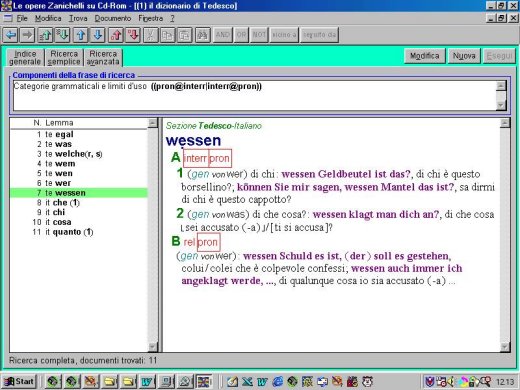This screenshot has height=390, width=520.
Task: Click the AND operator toolbar button
Action: pyautogui.click(x=223, y=35)
